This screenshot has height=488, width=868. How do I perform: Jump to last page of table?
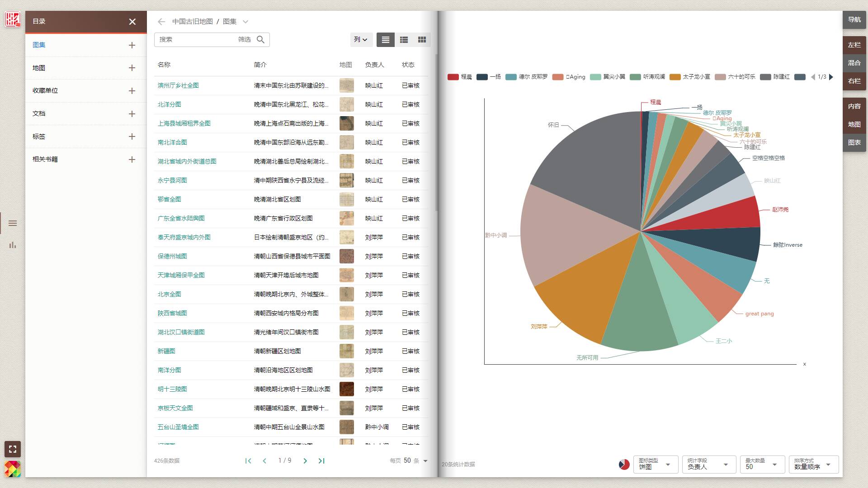(x=321, y=461)
